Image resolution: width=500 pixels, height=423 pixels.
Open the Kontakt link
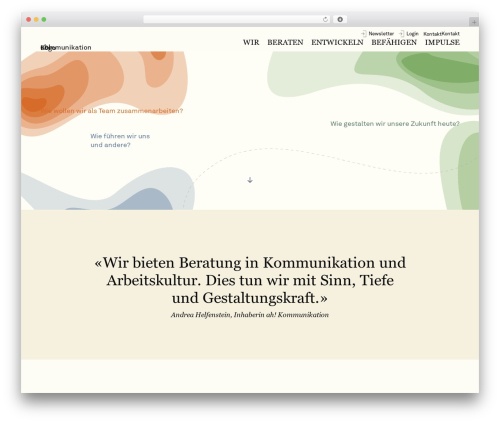tap(442, 34)
